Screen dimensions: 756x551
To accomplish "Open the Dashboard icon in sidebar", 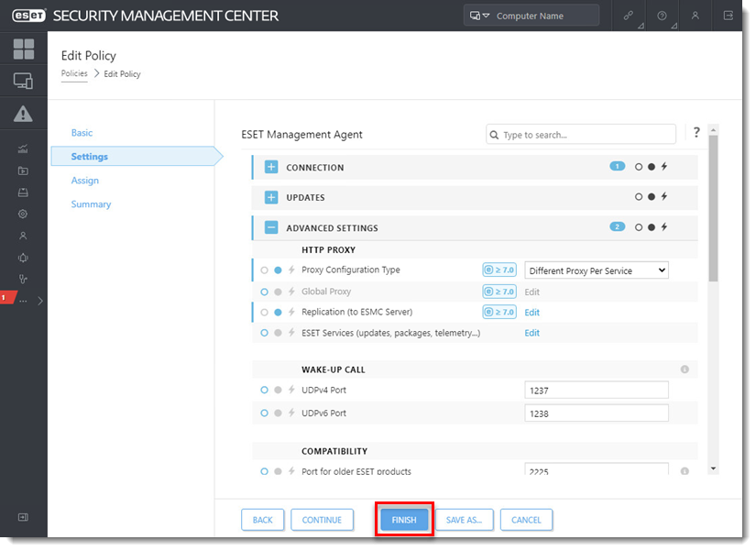I will [x=23, y=49].
